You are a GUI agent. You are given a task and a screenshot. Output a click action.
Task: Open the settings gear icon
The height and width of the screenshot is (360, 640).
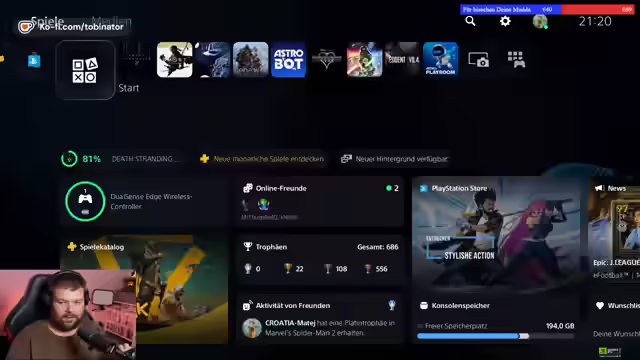[505, 21]
